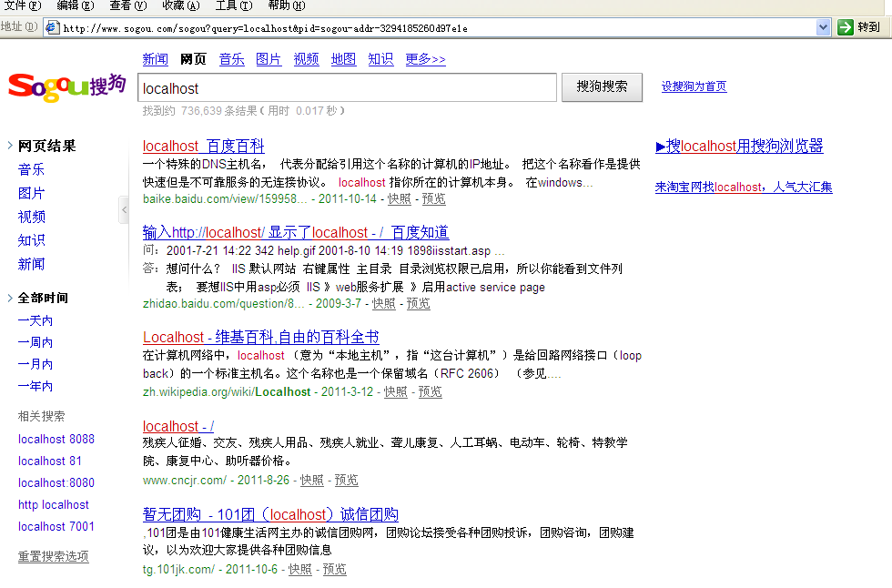
Task: Click the 重置搜索选项 link
Action: point(54,556)
